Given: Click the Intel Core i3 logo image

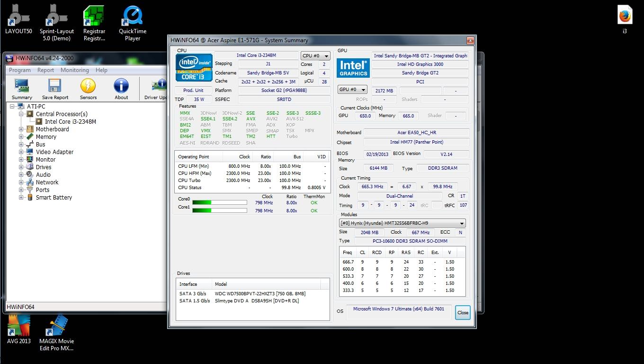Looking at the screenshot, I should pos(194,67).
